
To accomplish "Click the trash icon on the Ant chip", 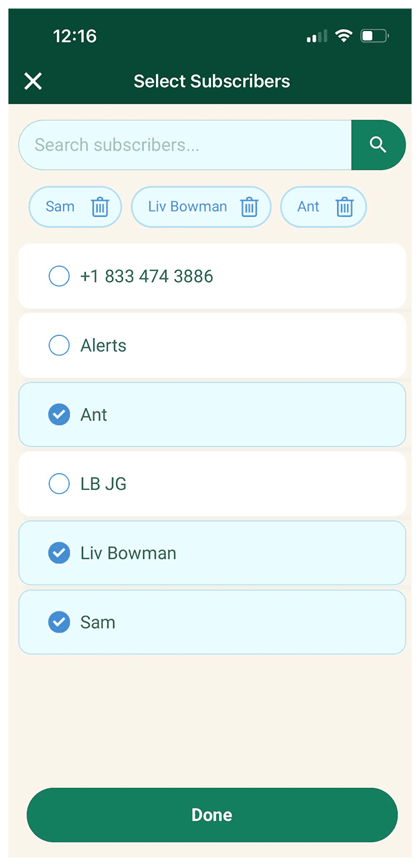I will coord(344,206).
